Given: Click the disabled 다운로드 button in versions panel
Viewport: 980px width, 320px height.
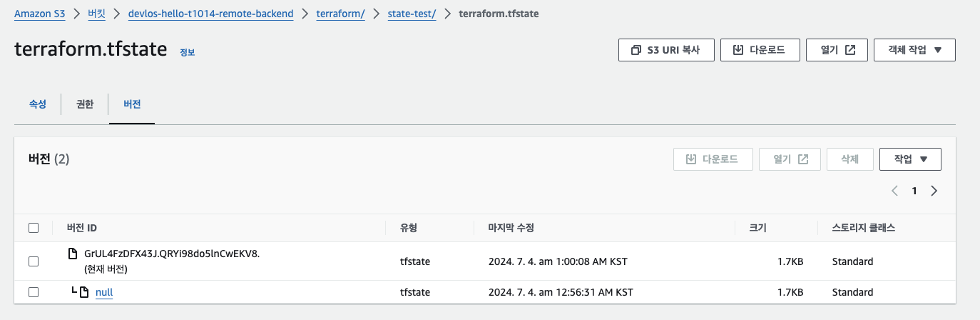Looking at the screenshot, I should [713, 159].
